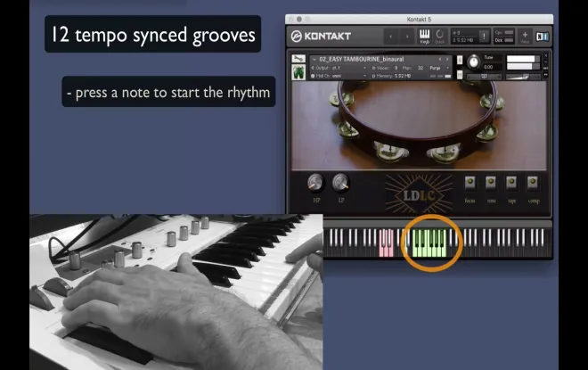588x370 pixels.
Task: Toggle the focus button
Action: tap(470, 183)
